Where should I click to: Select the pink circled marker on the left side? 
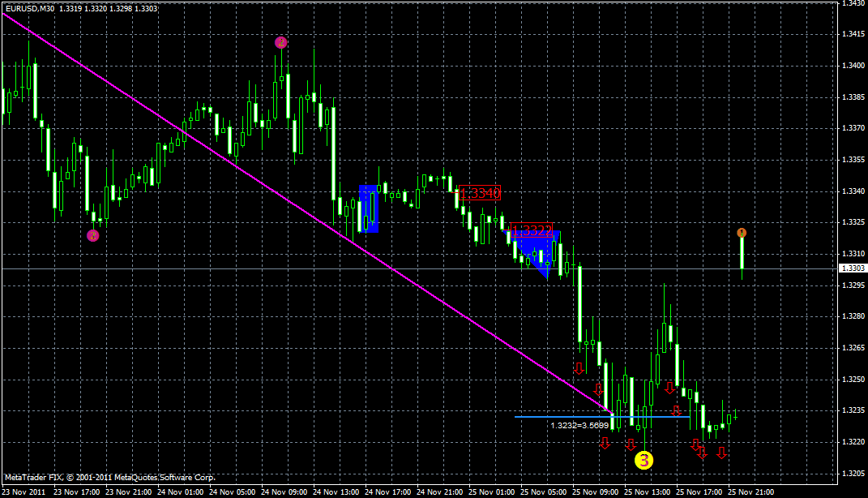coord(93,234)
